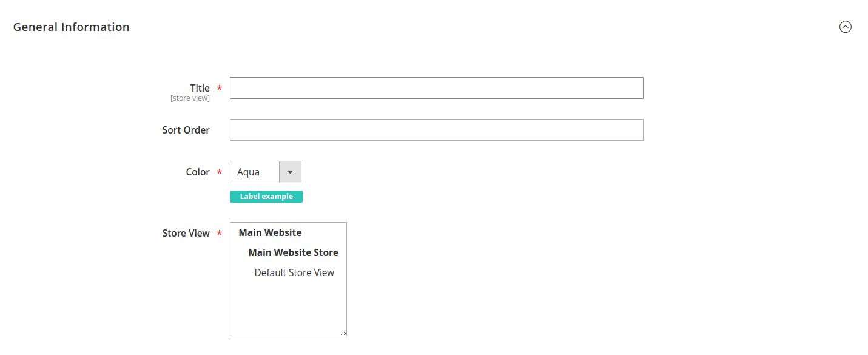
Task: Click the Store View field label
Action: pos(186,234)
